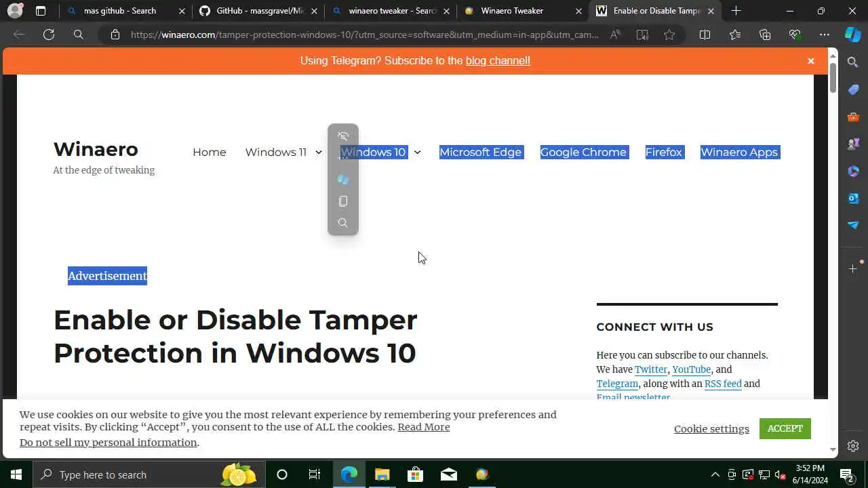Viewport: 868px width, 488px height.
Task: Open Cookie settings
Action: click(x=711, y=429)
